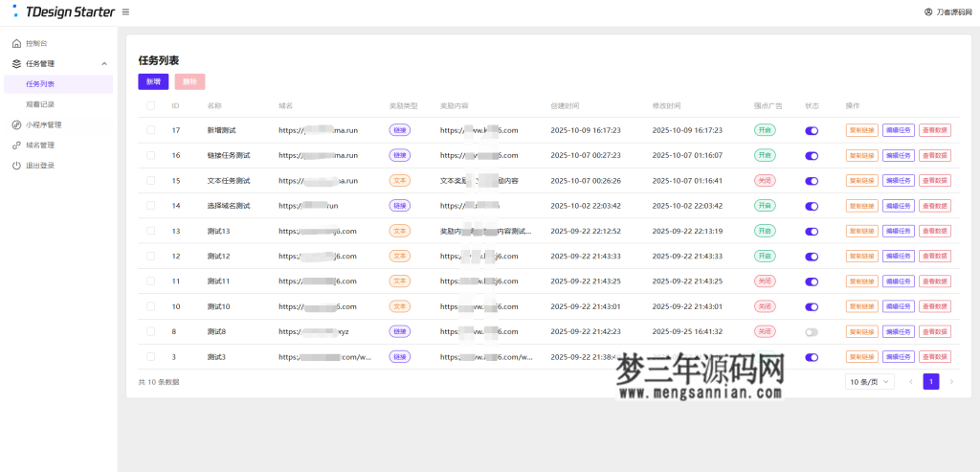Click 查看数据 for row ID 17
Viewport: 980px width, 472px height.
(935, 130)
